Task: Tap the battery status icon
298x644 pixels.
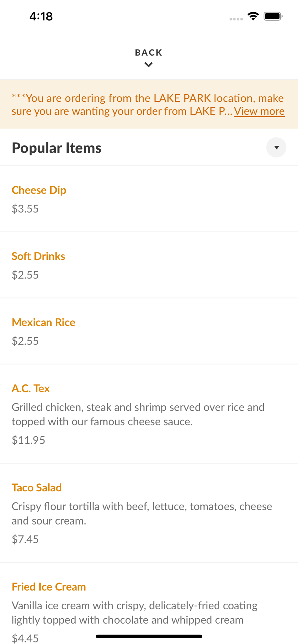Action: [273, 16]
